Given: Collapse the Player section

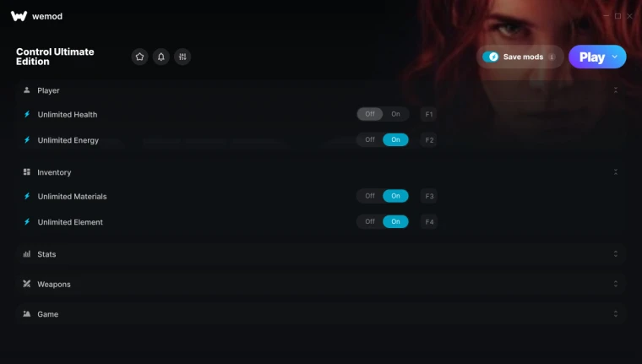Looking at the screenshot, I should coord(615,90).
